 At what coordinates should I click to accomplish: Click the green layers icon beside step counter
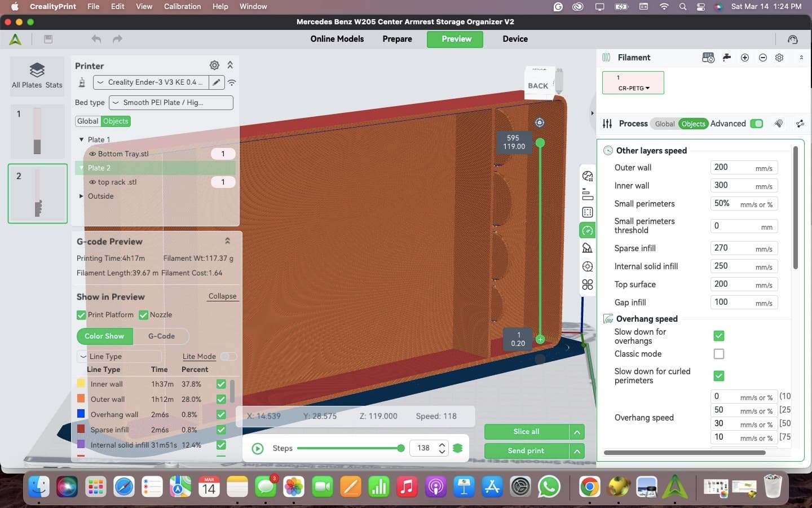(x=457, y=448)
